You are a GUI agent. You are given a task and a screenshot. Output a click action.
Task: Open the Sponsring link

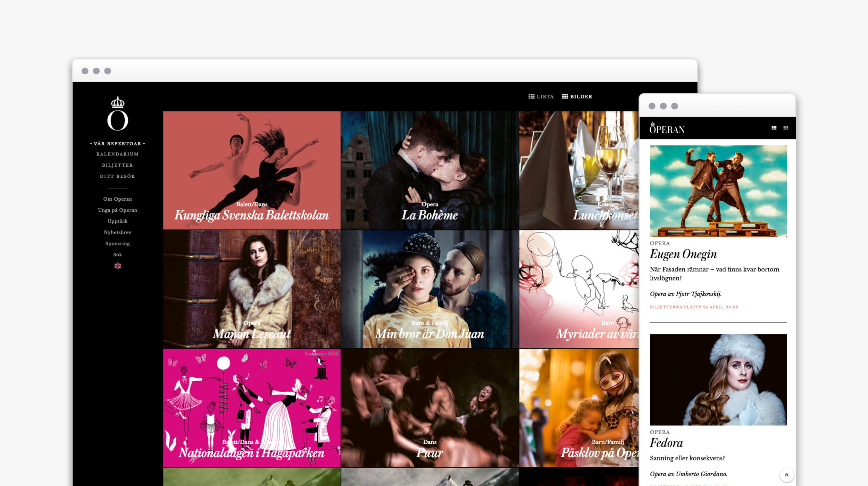117,243
